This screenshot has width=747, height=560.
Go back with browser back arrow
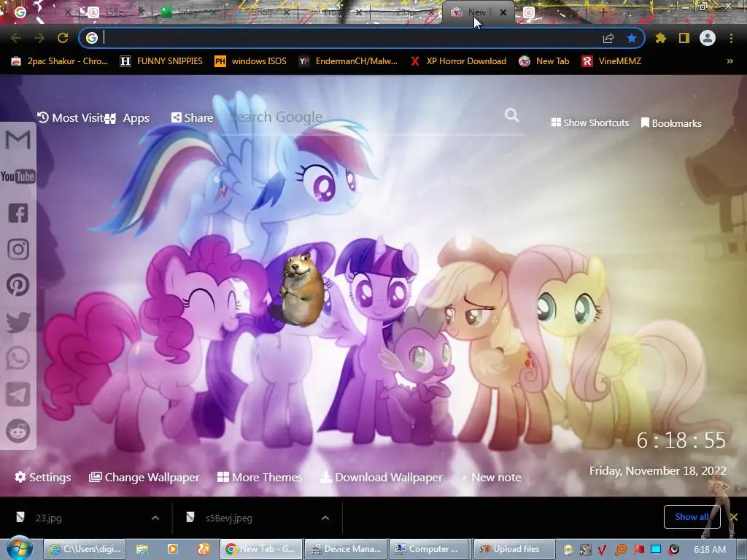tap(16, 38)
